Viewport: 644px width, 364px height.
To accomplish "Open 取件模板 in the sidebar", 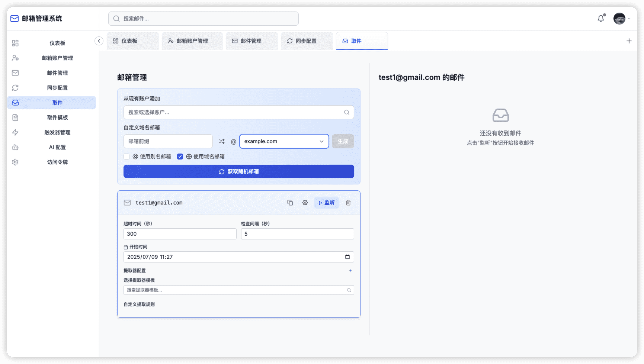I will click(x=51, y=117).
